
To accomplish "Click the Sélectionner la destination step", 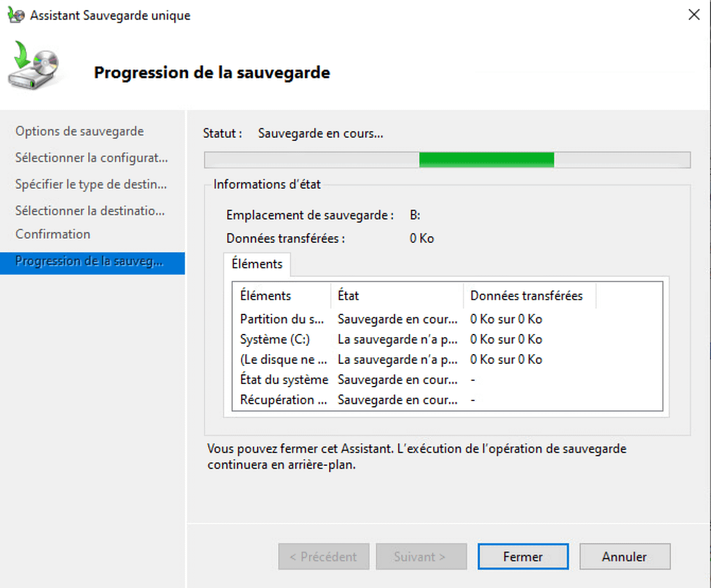I will point(90,210).
